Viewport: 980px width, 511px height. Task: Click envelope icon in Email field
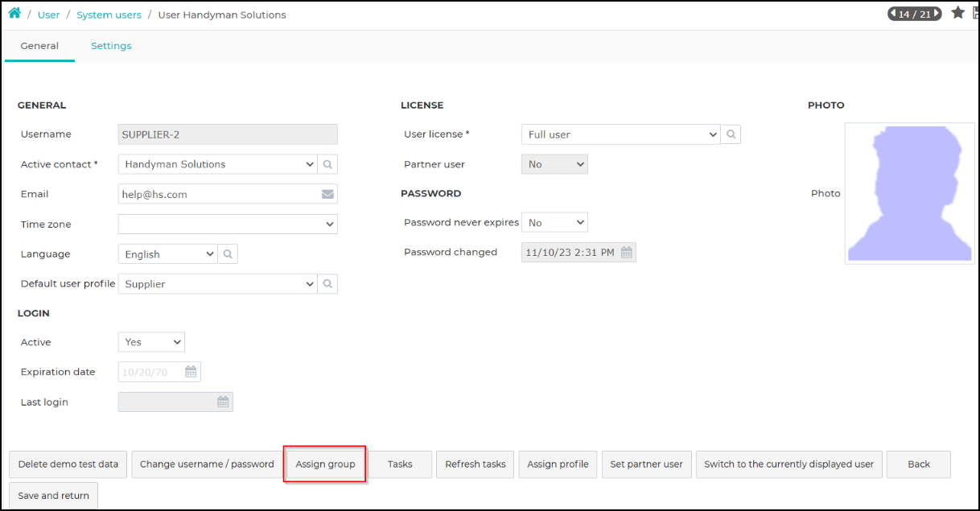(x=327, y=194)
